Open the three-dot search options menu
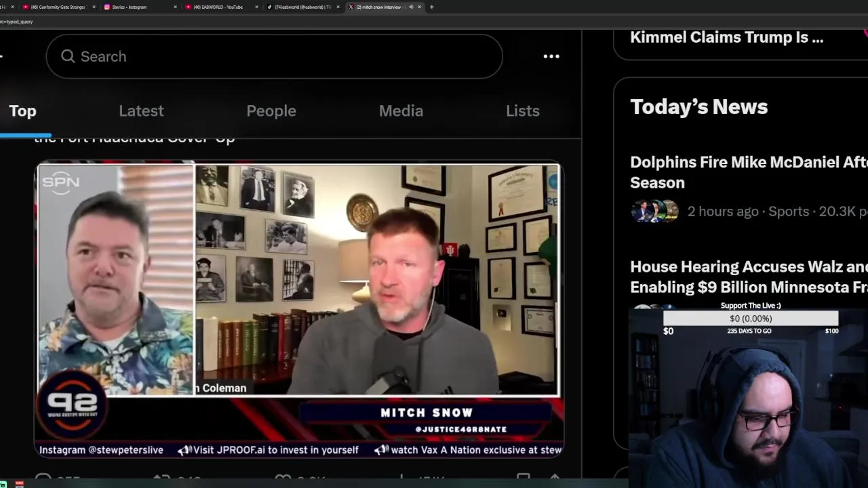 coord(551,56)
